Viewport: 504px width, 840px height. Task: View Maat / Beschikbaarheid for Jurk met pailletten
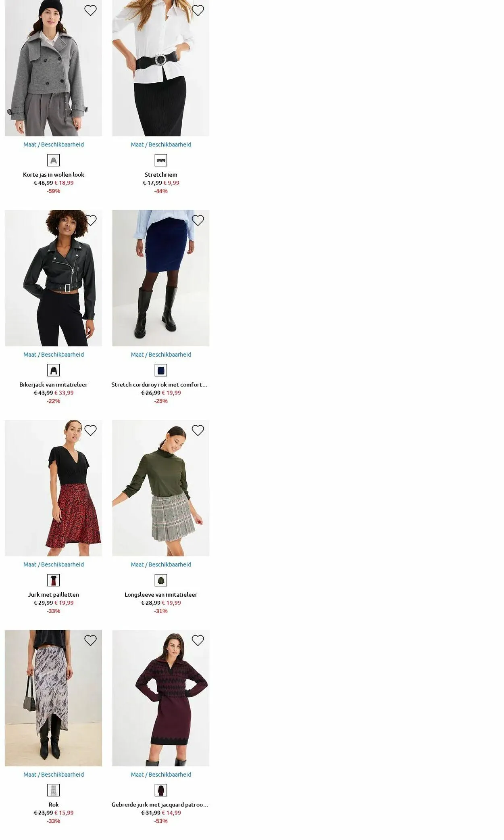[x=54, y=564]
